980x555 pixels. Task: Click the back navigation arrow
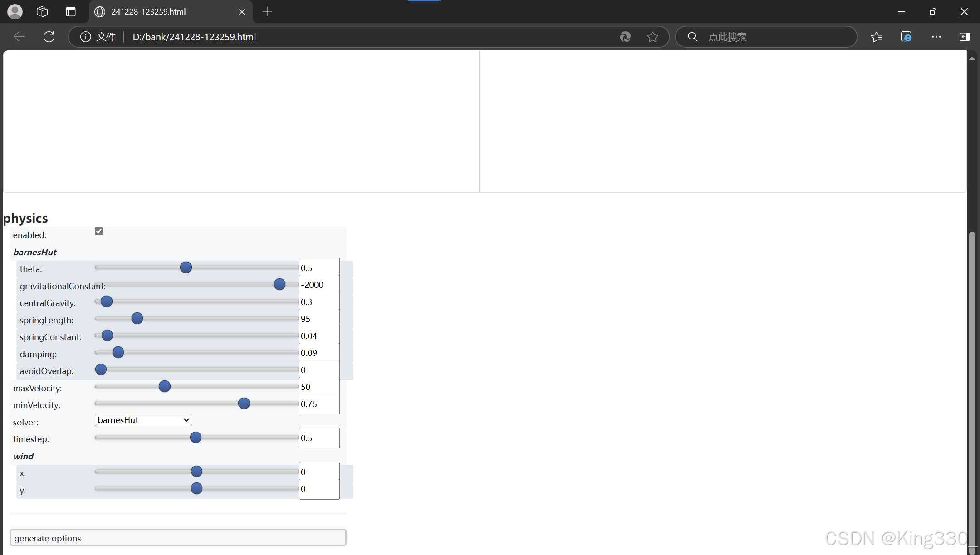19,37
